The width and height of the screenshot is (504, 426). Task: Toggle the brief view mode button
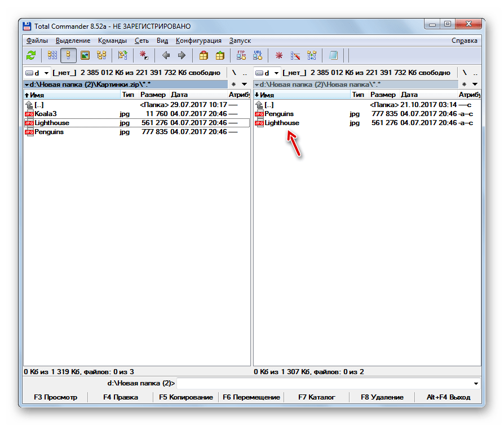point(52,55)
